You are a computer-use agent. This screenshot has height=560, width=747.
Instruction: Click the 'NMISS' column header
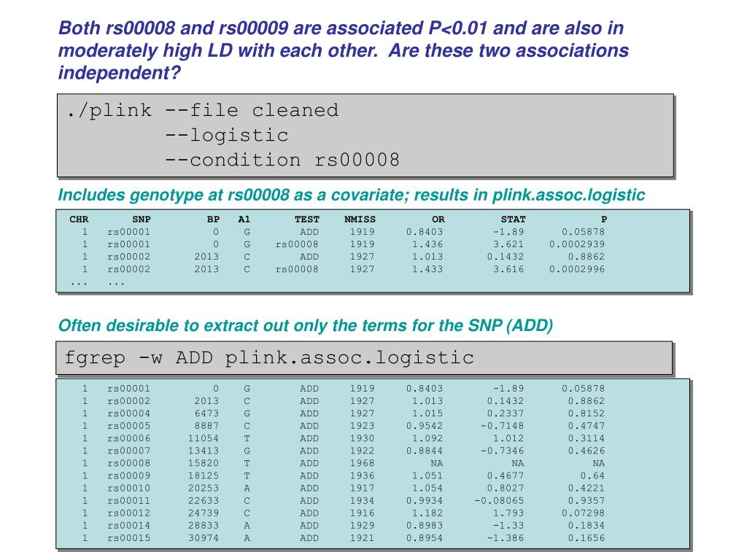[360, 219]
